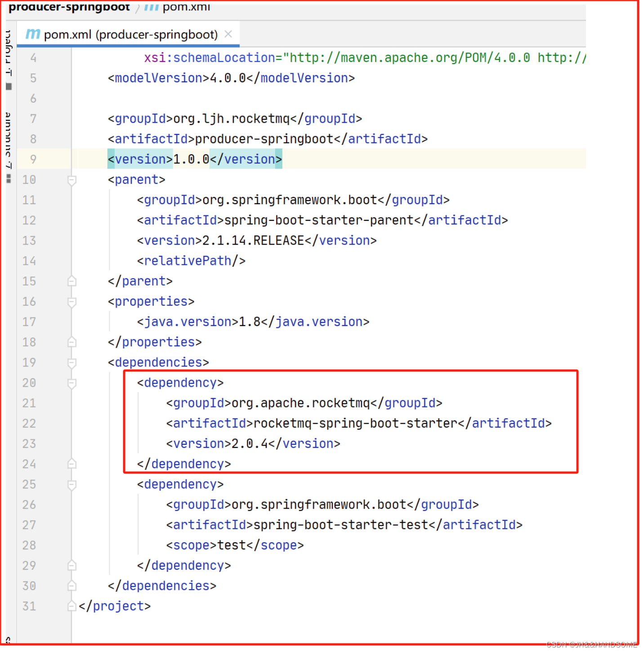Close the pom.xml (producer-springboot) tab
The height and width of the screenshot is (652, 644).
pyautogui.click(x=228, y=34)
